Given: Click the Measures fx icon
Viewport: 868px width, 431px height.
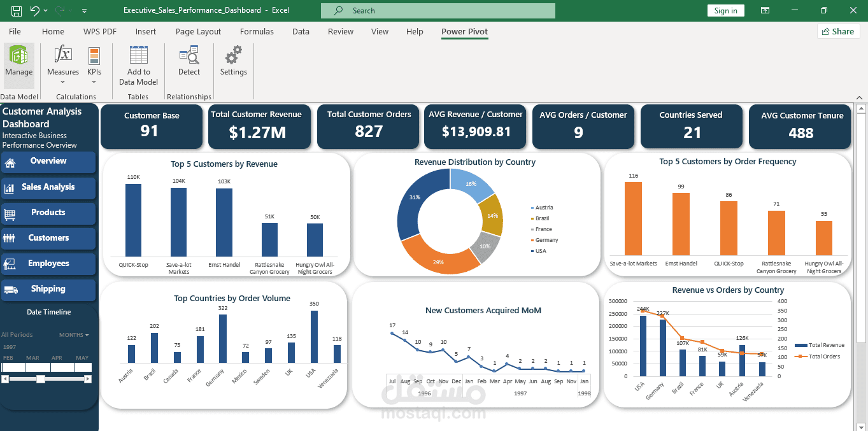Looking at the screenshot, I should pyautogui.click(x=63, y=55).
